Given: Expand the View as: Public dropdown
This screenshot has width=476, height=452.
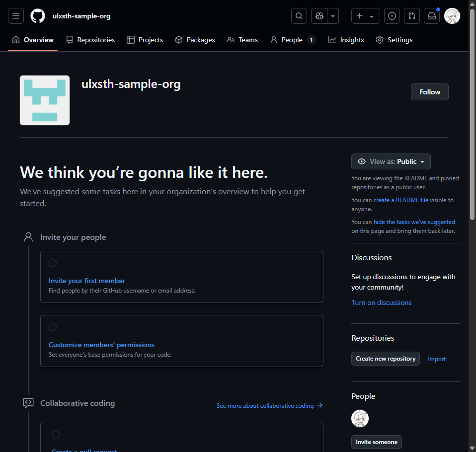Looking at the screenshot, I should tap(391, 161).
